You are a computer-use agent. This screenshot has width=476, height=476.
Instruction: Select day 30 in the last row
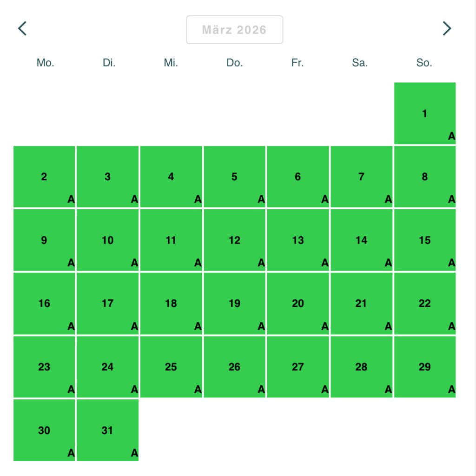[x=44, y=430]
